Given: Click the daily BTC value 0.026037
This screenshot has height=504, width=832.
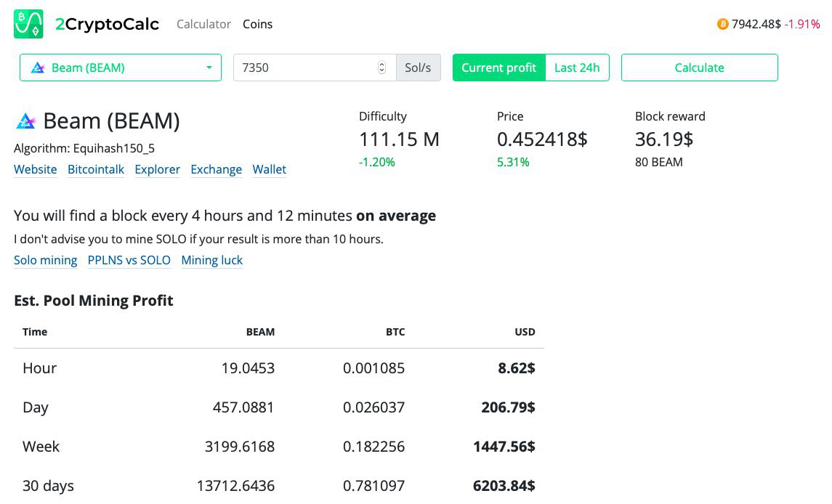Looking at the screenshot, I should 374,407.
